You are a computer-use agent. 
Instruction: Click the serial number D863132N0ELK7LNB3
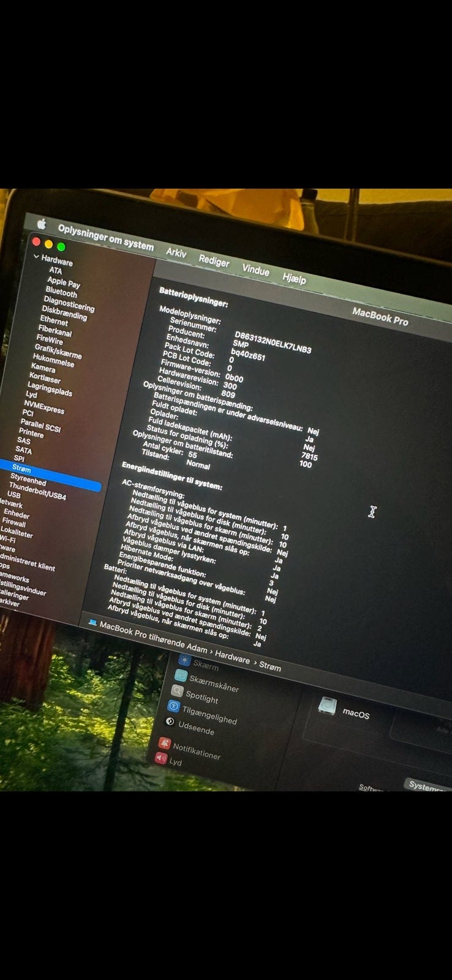coord(273,342)
